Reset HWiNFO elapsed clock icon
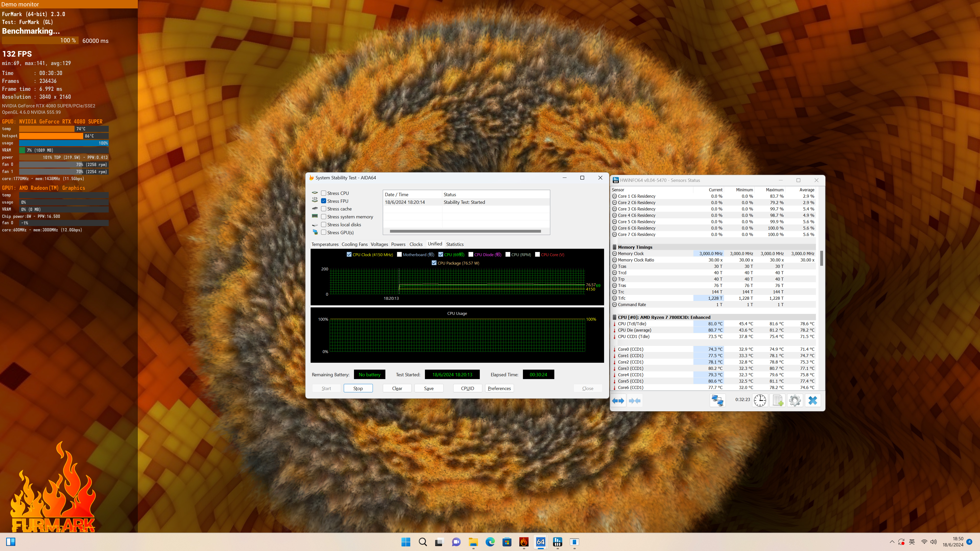Viewport: 980px width, 551px height. coord(760,400)
